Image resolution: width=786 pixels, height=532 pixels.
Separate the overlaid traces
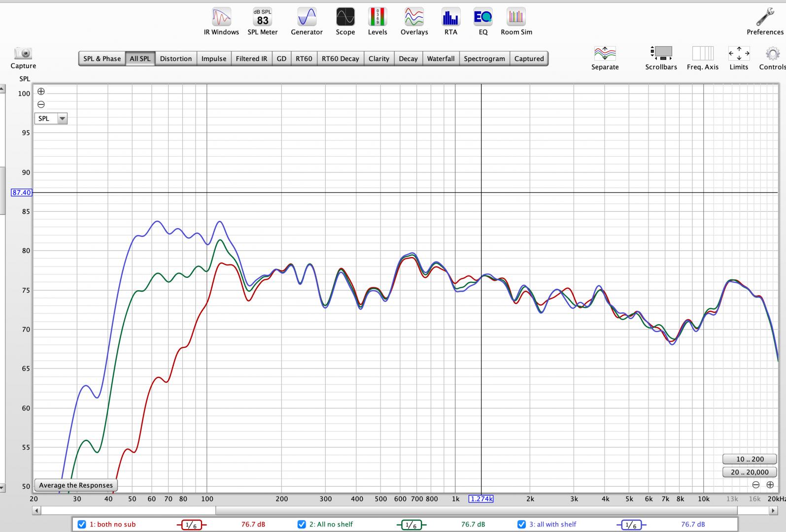tap(605, 58)
